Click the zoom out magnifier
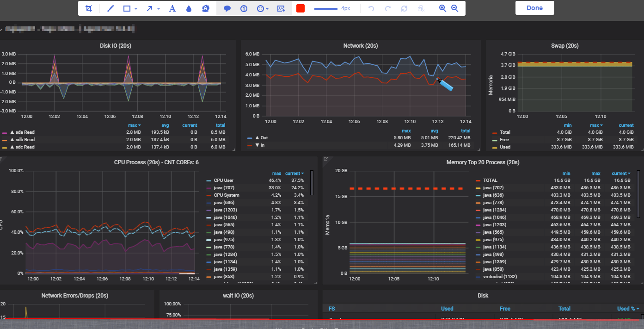Screen dimensions: 644x329 click(x=454, y=8)
